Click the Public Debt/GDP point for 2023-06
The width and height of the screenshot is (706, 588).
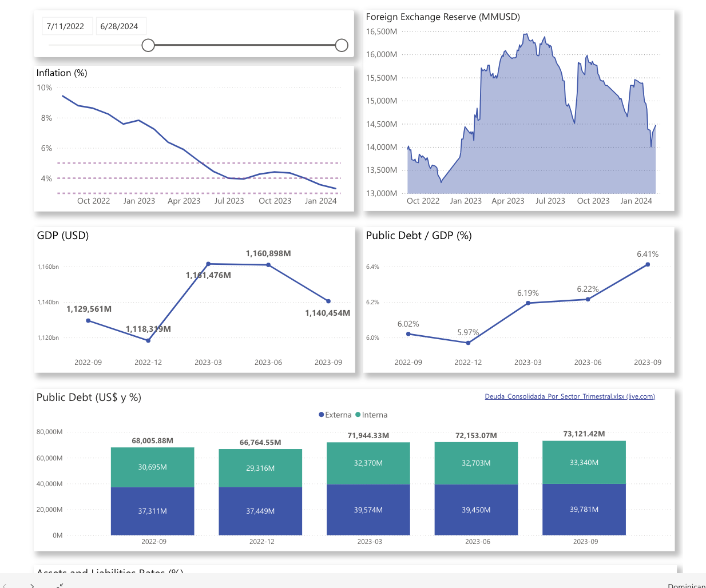coord(588,299)
